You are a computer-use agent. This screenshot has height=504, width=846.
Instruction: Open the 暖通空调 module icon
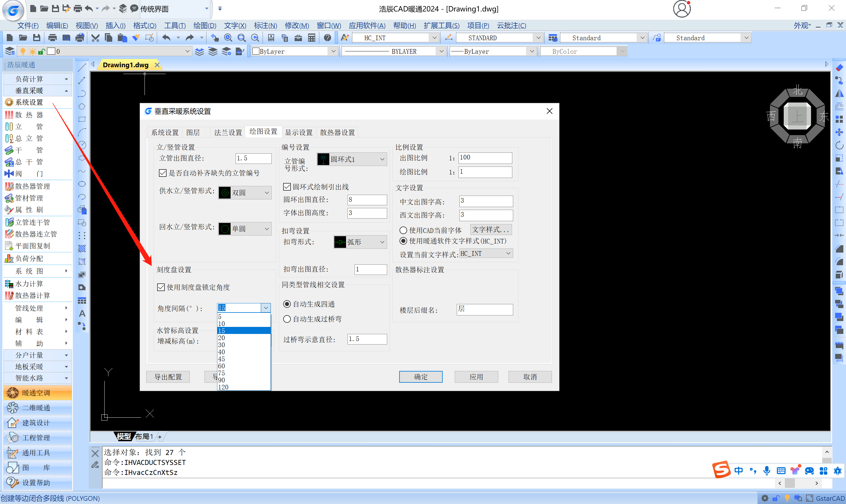13,393
